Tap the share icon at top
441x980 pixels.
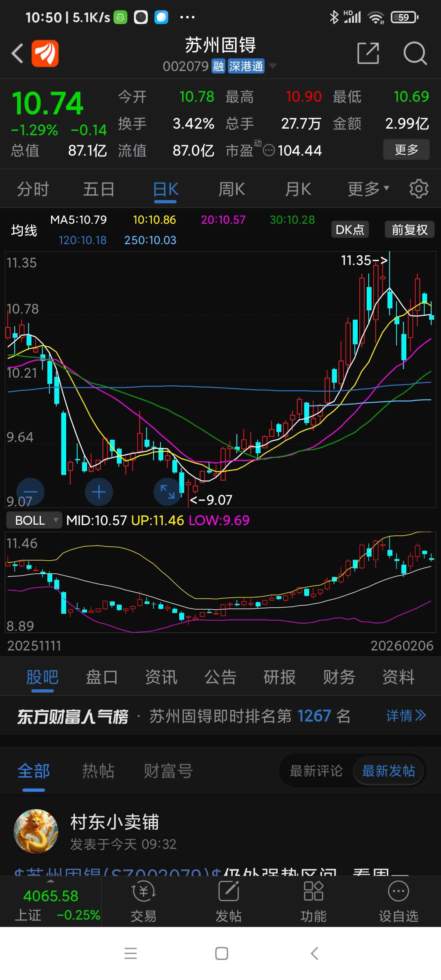click(368, 53)
